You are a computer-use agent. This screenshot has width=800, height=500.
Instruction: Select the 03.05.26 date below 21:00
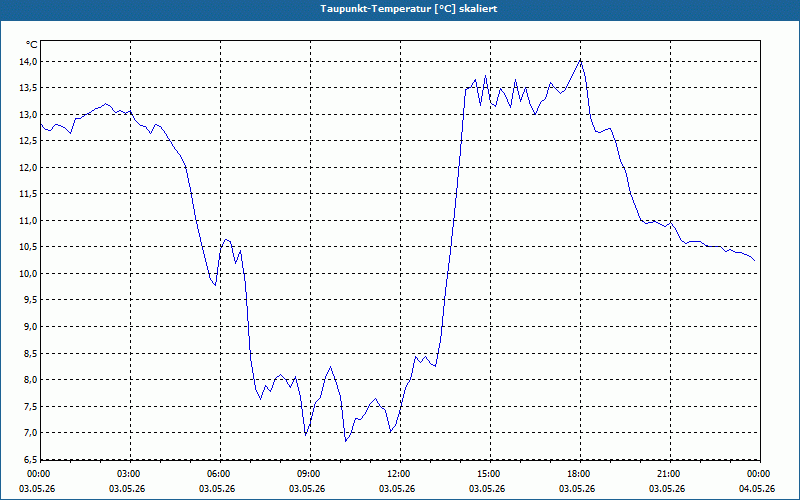click(x=667, y=489)
